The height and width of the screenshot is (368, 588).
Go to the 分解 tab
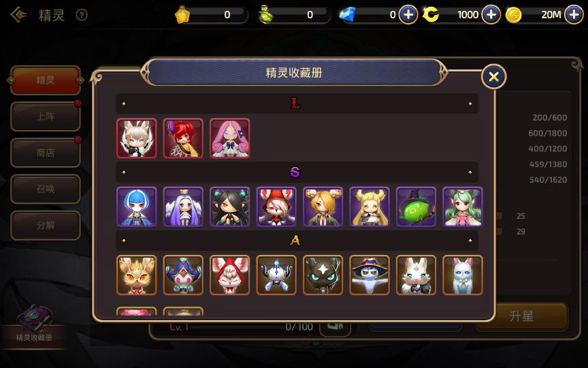(46, 226)
